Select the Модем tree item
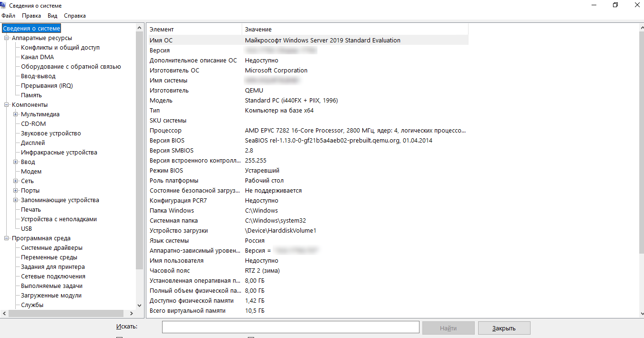Screen dimensions: 644x338 31,172
